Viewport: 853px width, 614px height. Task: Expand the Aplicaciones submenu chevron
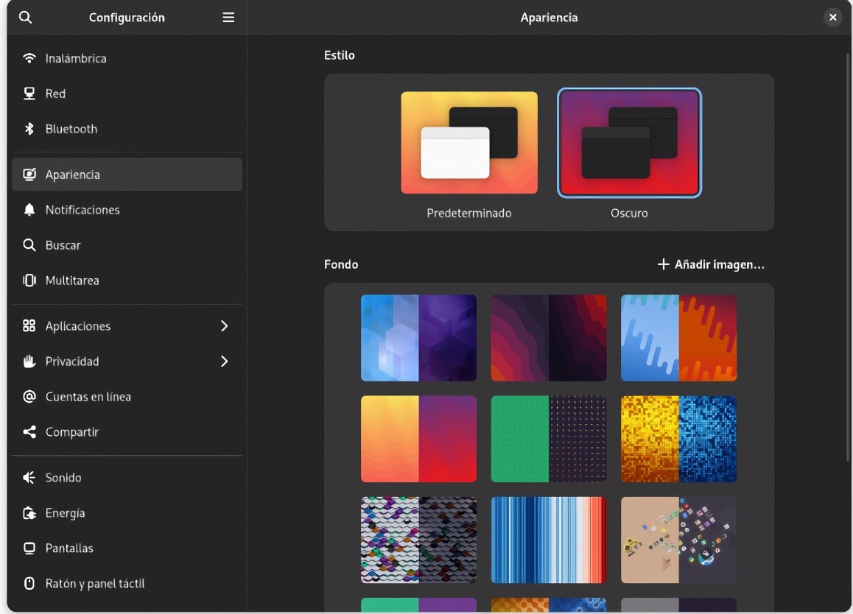click(224, 326)
